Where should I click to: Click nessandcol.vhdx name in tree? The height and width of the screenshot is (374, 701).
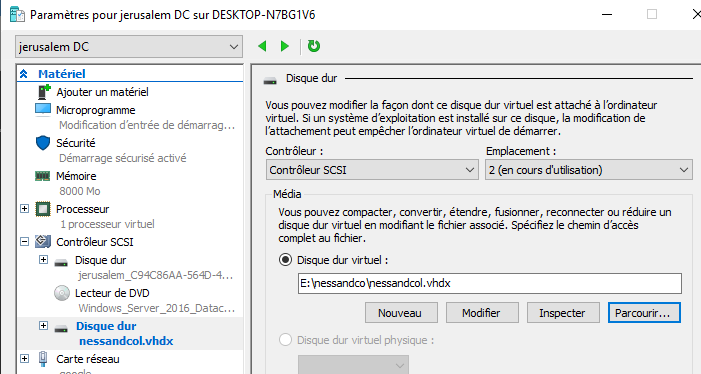point(126,341)
